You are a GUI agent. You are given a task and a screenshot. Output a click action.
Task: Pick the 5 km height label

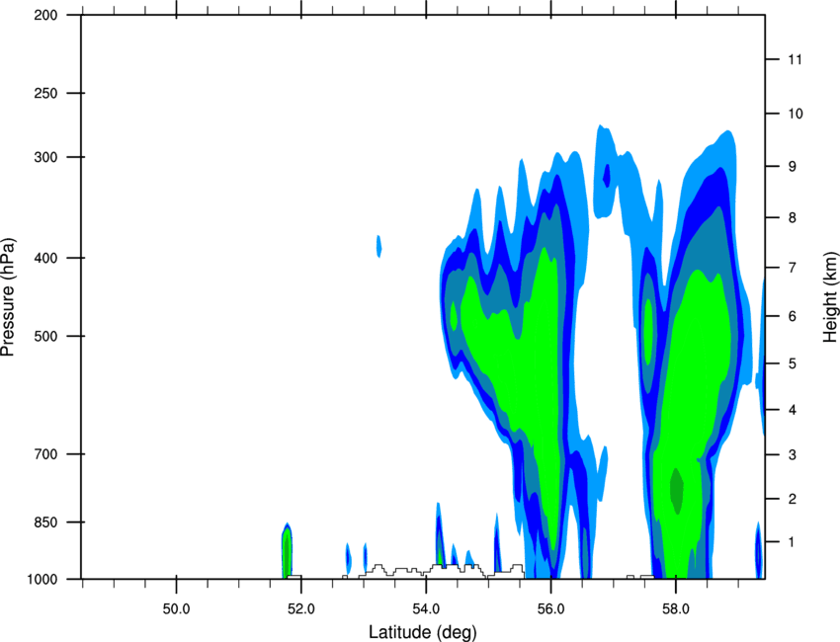tap(793, 364)
